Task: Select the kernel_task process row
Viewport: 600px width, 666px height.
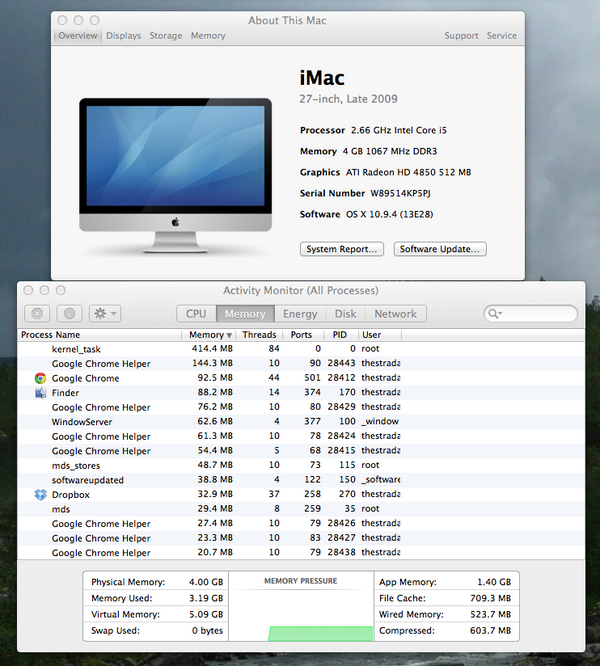Action: click(301, 349)
